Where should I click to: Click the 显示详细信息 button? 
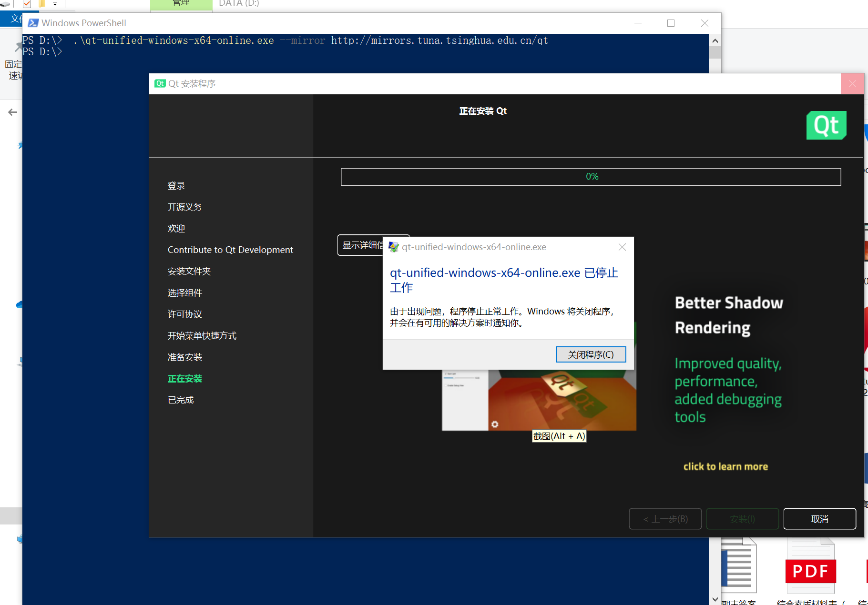pyautogui.click(x=361, y=245)
